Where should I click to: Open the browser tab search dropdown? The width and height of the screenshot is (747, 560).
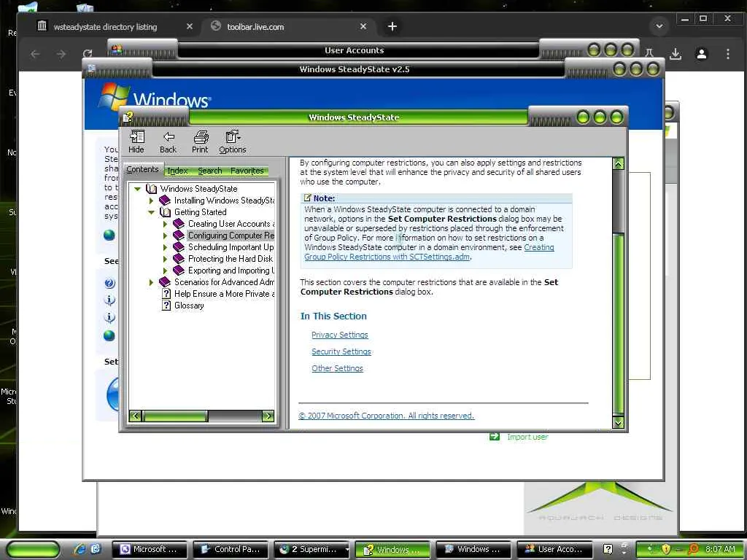(659, 26)
